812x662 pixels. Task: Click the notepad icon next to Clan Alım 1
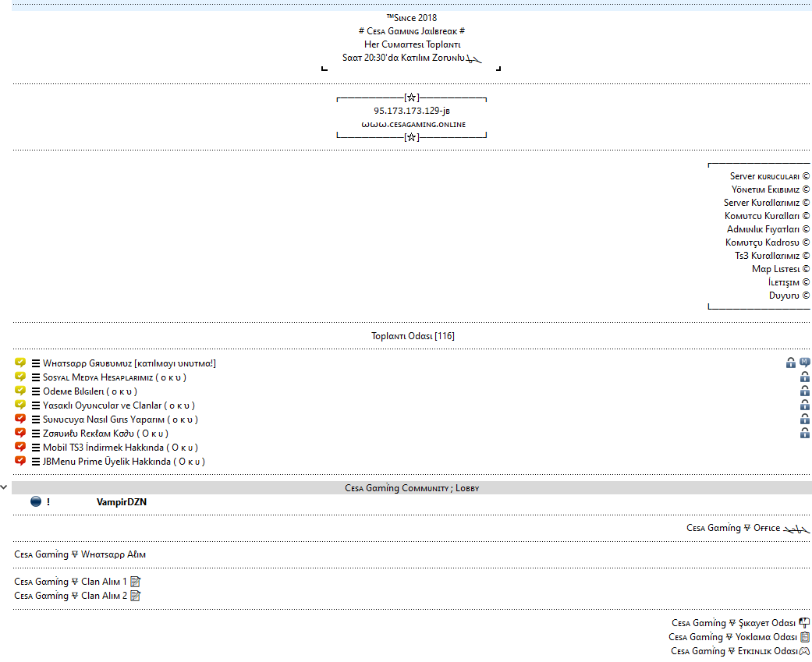tap(136, 582)
